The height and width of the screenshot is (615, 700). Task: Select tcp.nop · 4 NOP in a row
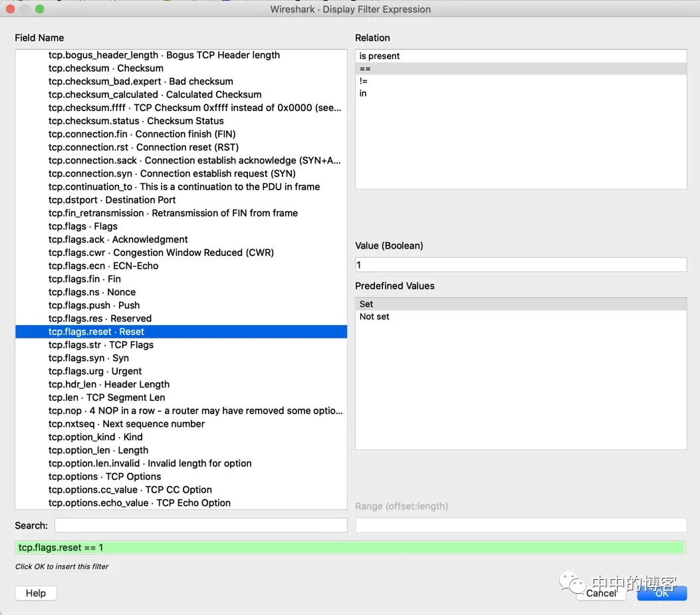click(181, 411)
